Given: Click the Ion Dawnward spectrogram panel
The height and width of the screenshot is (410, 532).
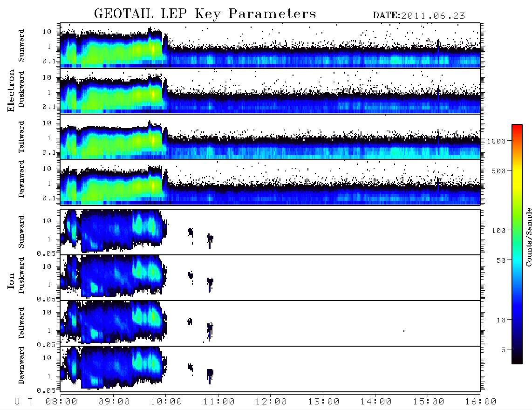Looking at the screenshot, I should 270,369.
